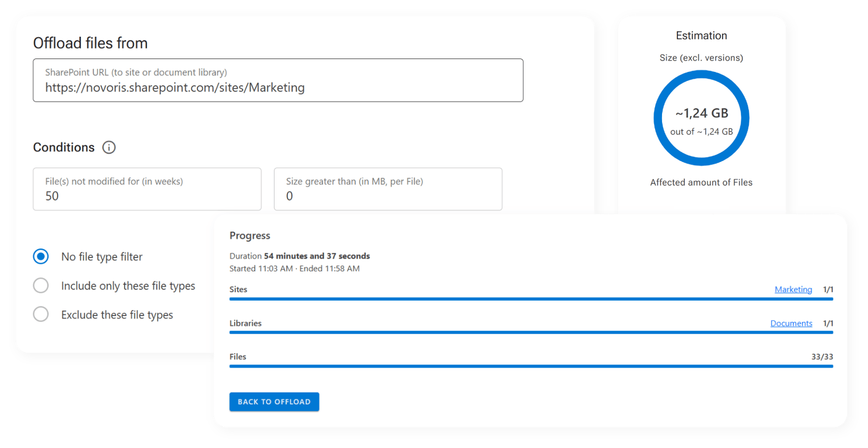Click the Files progress bar
Screen dimensions: 868x448
531,366
